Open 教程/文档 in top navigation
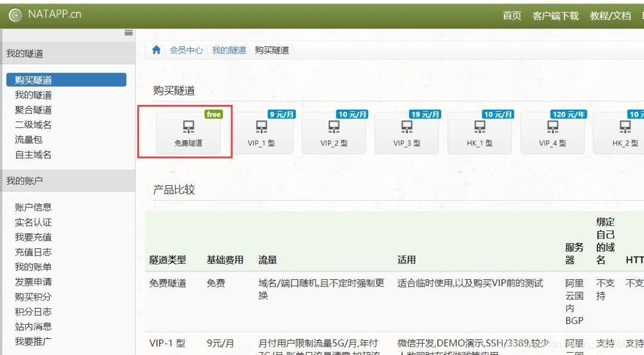Viewport: 644px width, 355px height. tap(610, 15)
